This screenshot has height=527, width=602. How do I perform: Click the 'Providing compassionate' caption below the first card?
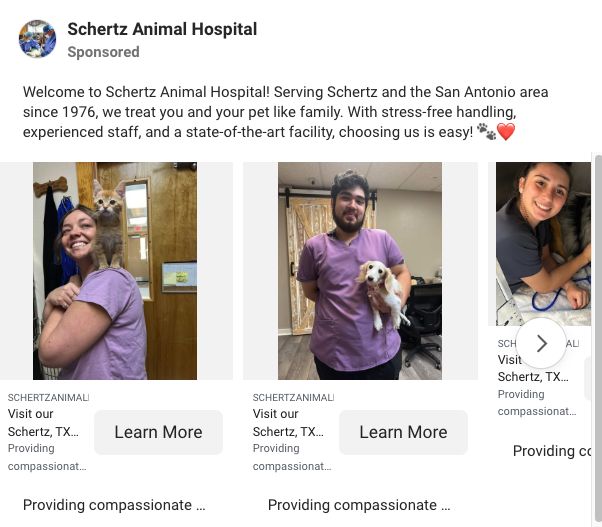(114, 505)
